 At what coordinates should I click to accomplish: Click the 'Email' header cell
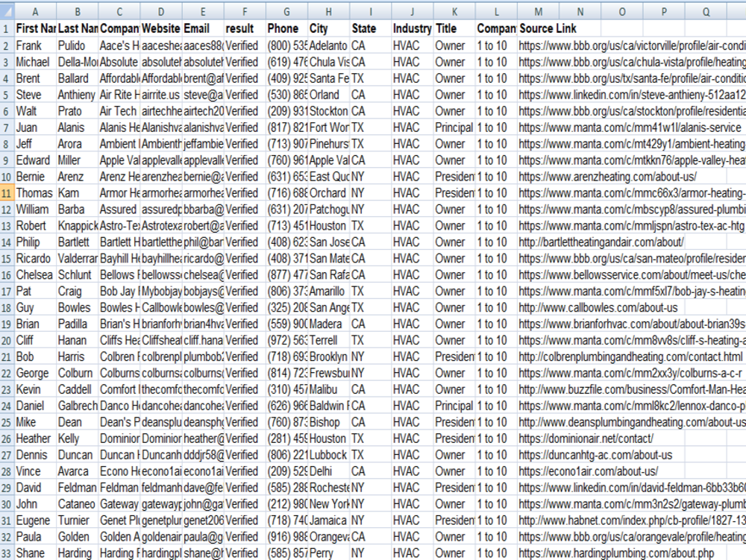coord(203,28)
